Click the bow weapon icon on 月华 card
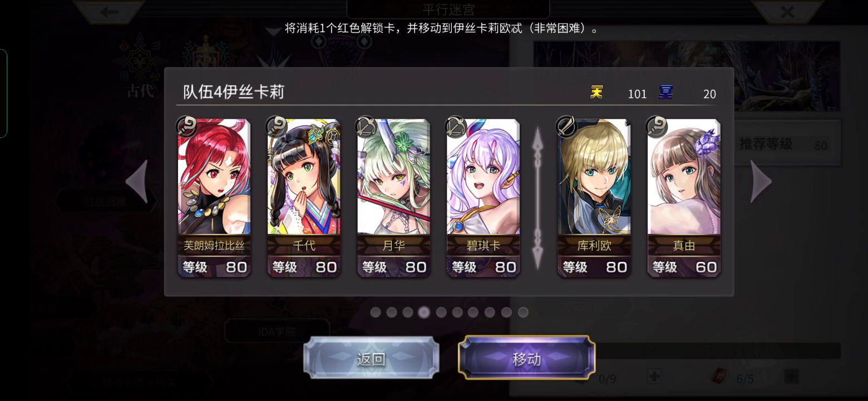 pyautogui.click(x=367, y=127)
